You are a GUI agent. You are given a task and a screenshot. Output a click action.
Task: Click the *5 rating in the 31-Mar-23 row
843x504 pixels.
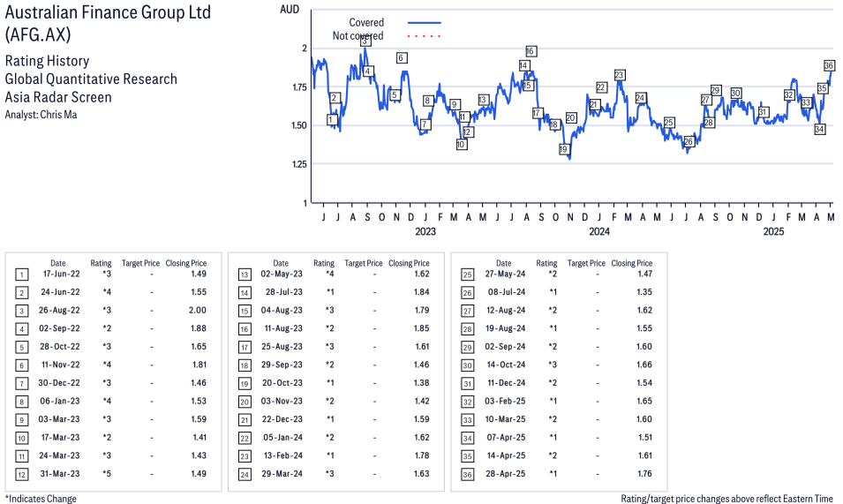coord(107,474)
